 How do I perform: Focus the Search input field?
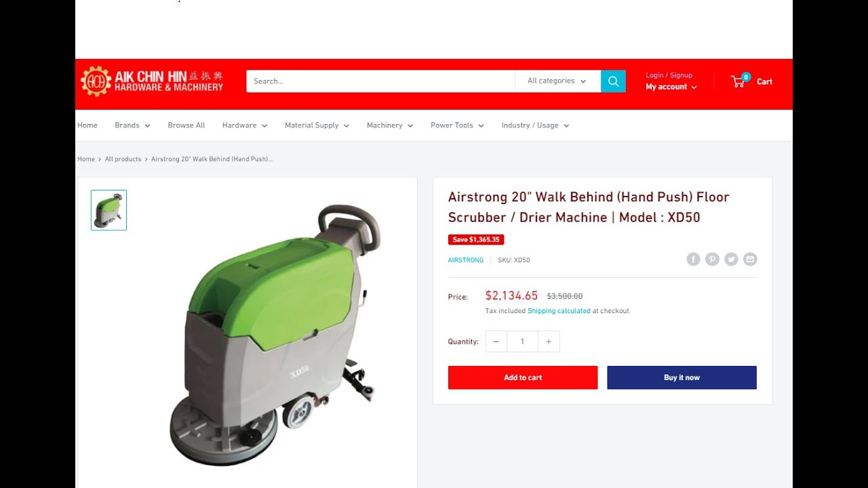click(x=380, y=81)
